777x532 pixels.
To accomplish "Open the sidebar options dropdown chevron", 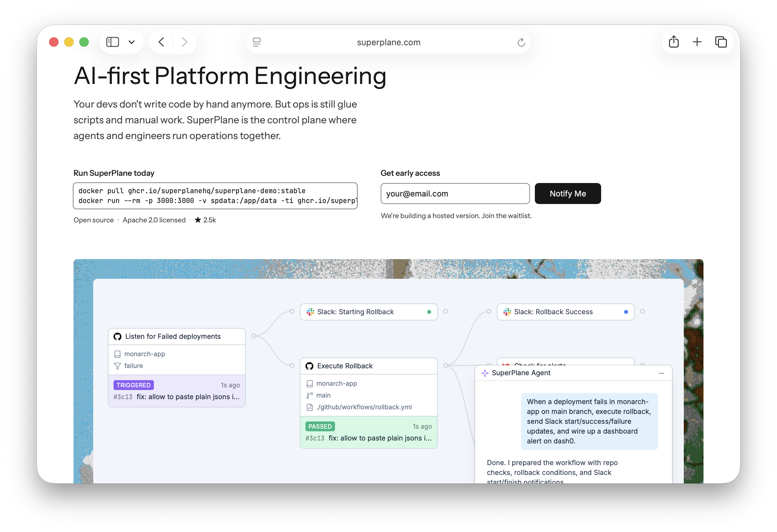I will tap(132, 42).
